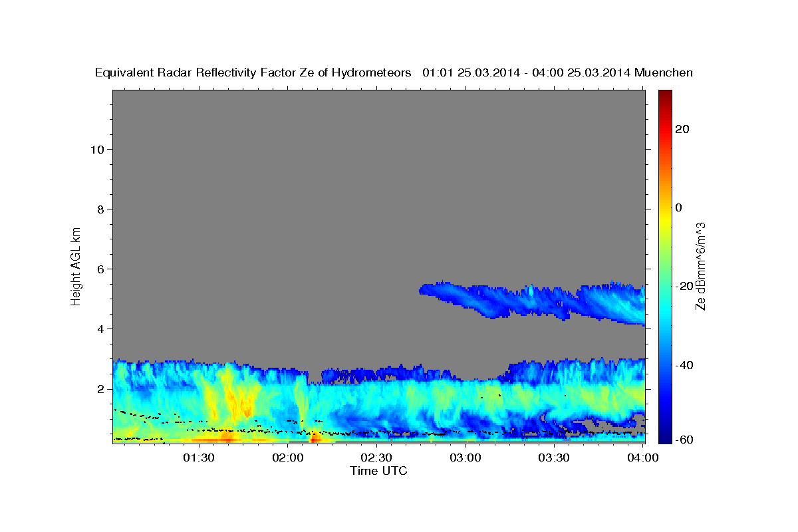Click the plot title 'Equivalent Radar Reflectivity Factor Ze of Hydrometeors'
The width and height of the screenshot is (798, 532).
(x=253, y=72)
